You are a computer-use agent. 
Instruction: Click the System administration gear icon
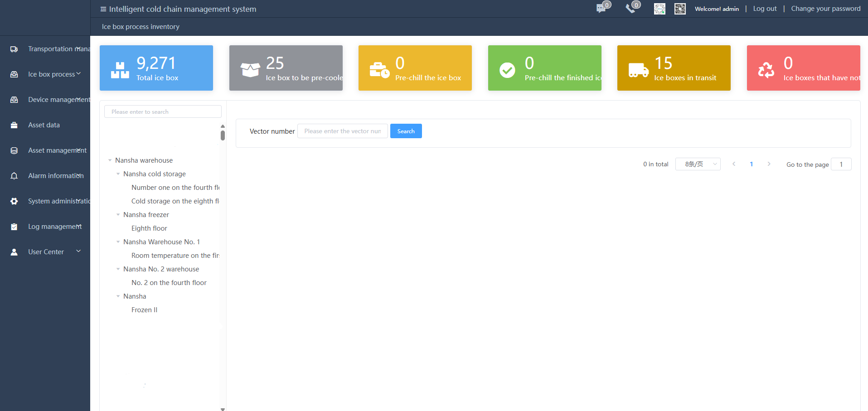(14, 201)
